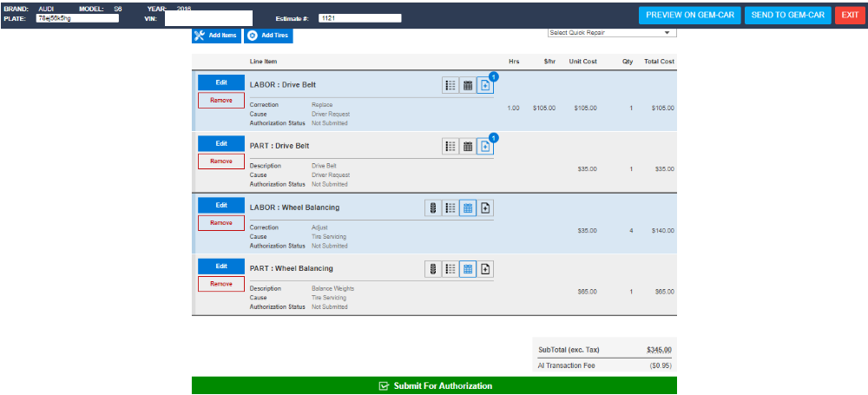Image resolution: width=868 pixels, height=395 pixels.
Task: Click the tire icon on PART Wheel Balancing
Action: point(433,269)
